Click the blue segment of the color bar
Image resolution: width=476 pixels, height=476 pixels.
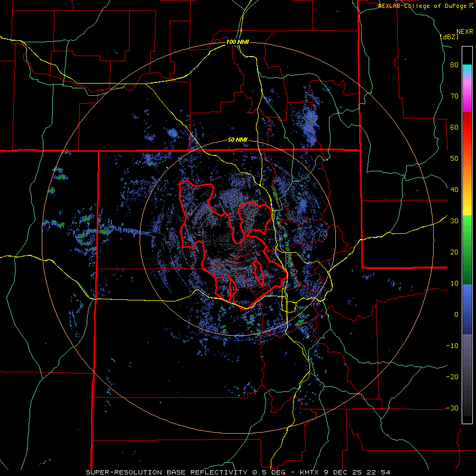point(467,309)
